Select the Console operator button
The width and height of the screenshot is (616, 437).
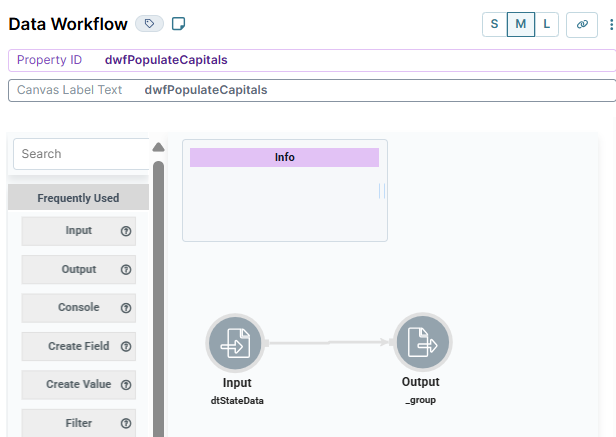click(79, 308)
